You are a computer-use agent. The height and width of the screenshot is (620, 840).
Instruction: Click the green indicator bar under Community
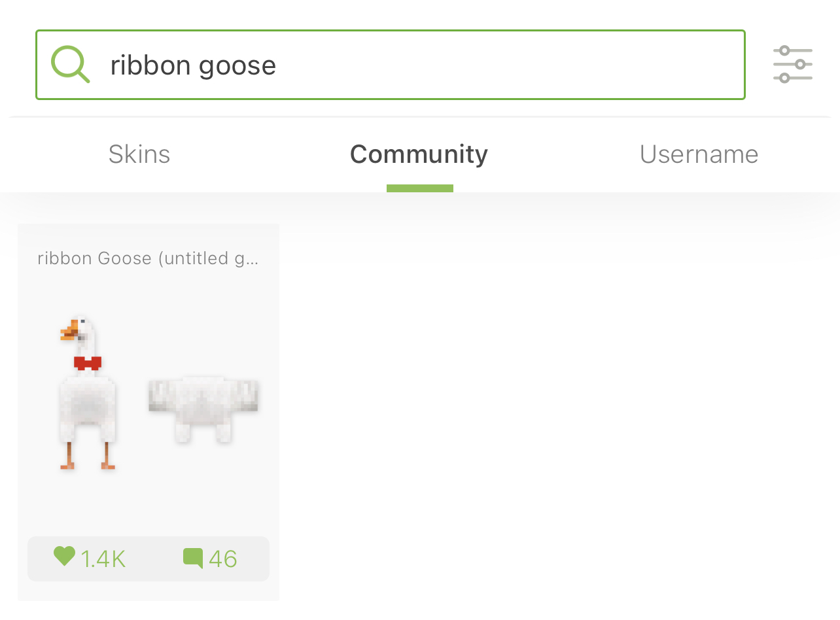click(420, 188)
